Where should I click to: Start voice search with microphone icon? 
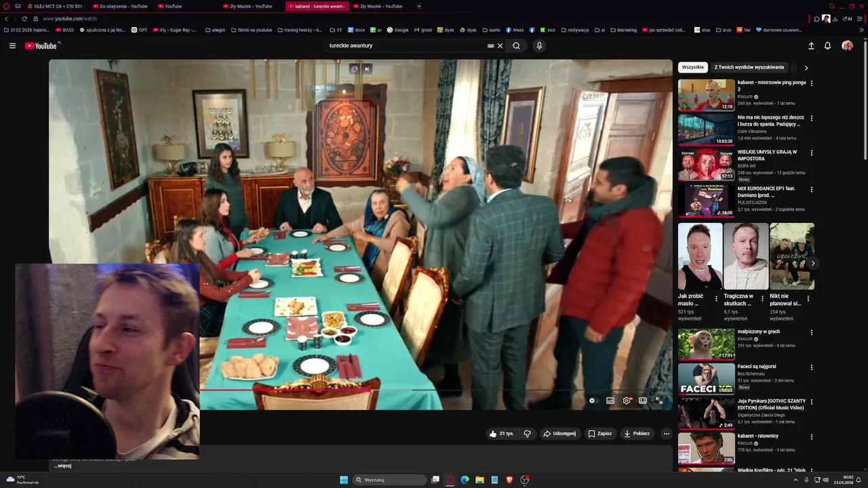pyautogui.click(x=539, y=46)
